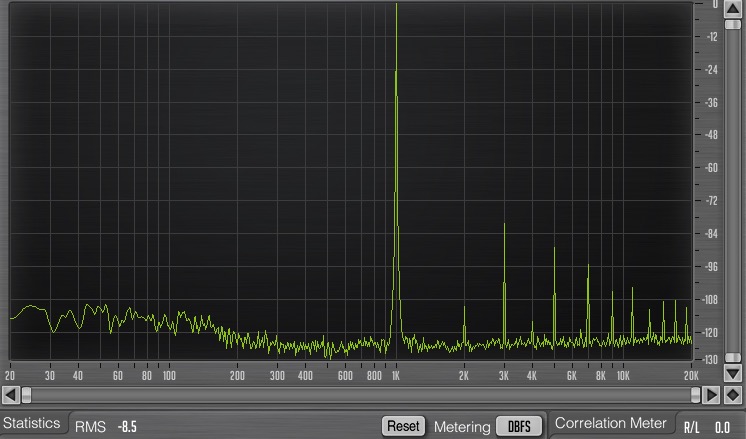The width and height of the screenshot is (746, 439).
Task: Click the tip of the 3 kHz harmonic peak
Action: tap(504, 224)
